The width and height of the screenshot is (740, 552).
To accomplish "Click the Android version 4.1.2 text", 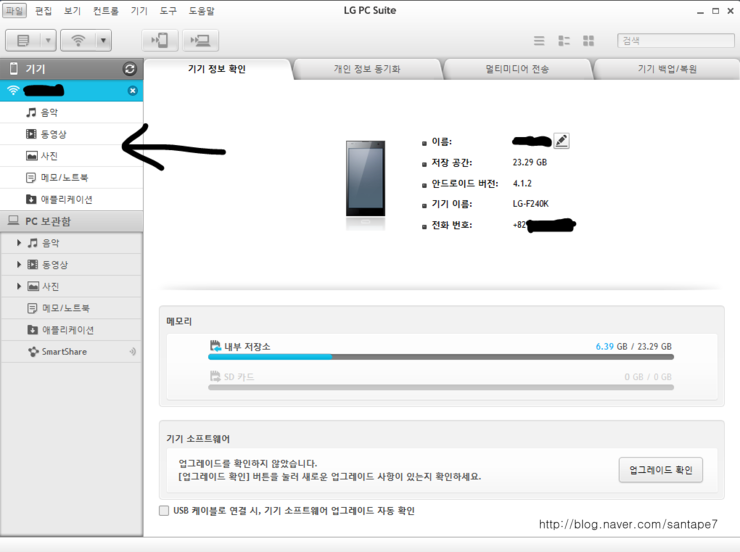I will (522, 183).
